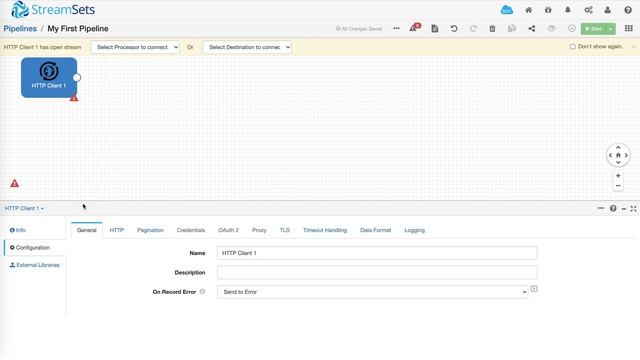Open the package manager gift icon

pos(548,10)
